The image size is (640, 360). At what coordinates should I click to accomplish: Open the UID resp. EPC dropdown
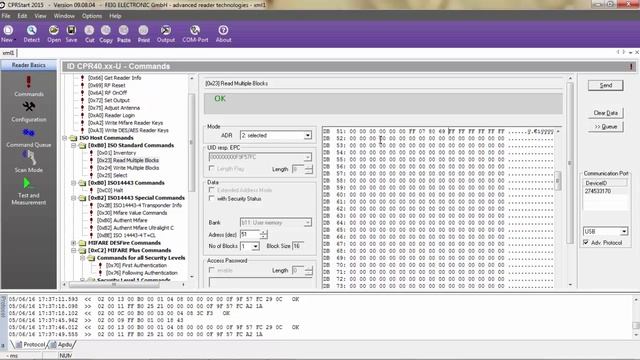click(308, 157)
